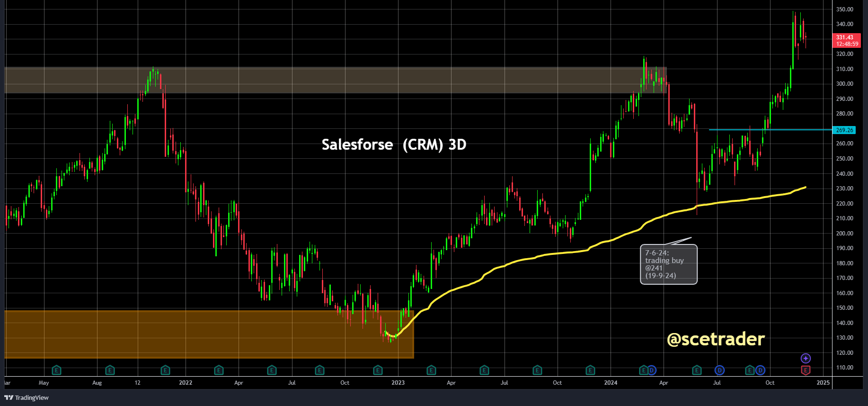Click the Aug label on time axis
868x406 pixels.
(x=97, y=383)
